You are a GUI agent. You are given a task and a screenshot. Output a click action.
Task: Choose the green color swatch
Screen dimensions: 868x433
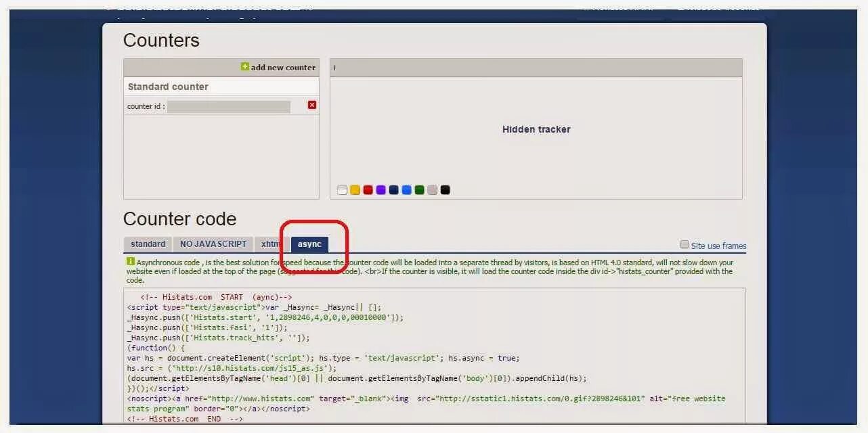(x=419, y=190)
